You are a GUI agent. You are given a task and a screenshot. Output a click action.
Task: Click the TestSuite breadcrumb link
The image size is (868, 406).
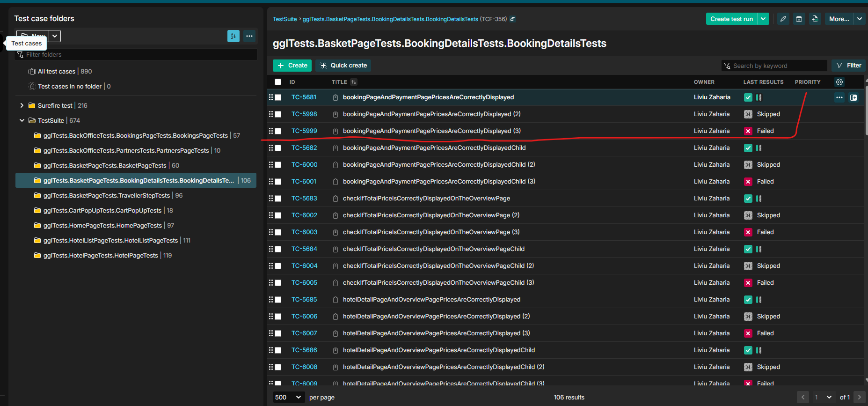pos(284,19)
